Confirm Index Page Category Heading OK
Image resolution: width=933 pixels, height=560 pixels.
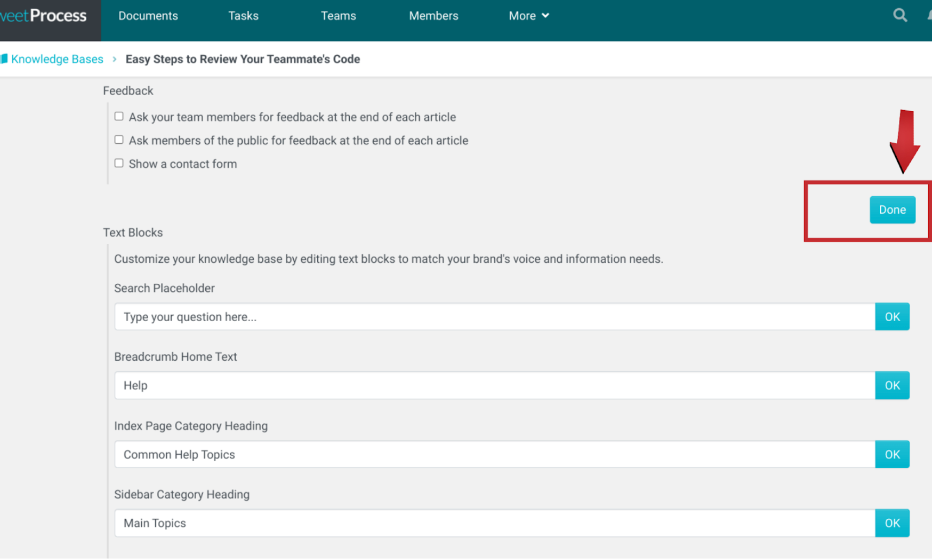(x=892, y=454)
